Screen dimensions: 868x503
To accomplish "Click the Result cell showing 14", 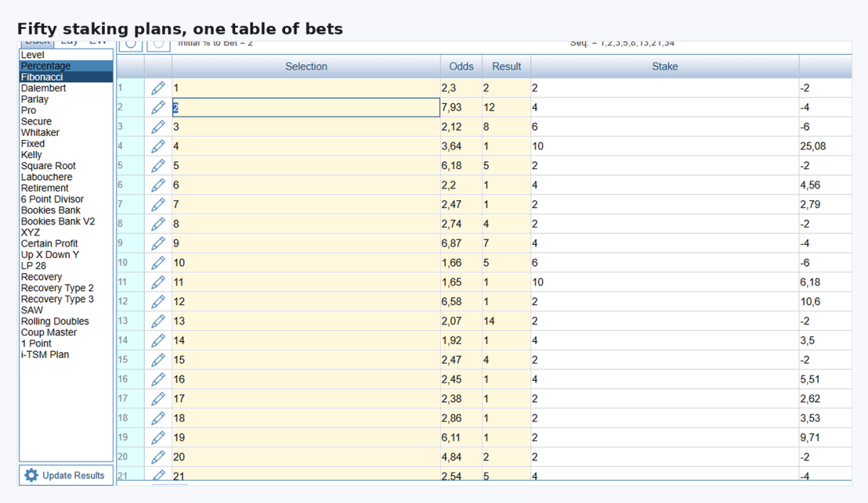I will pyautogui.click(x=506, y=321).
